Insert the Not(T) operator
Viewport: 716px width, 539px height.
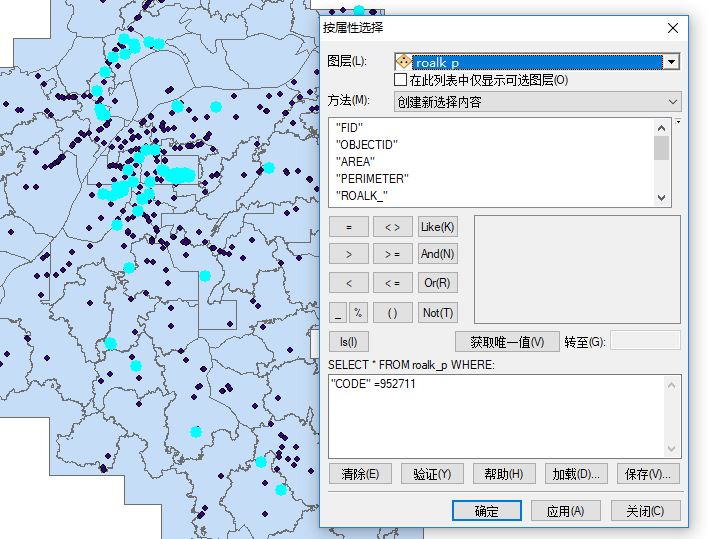437,312
